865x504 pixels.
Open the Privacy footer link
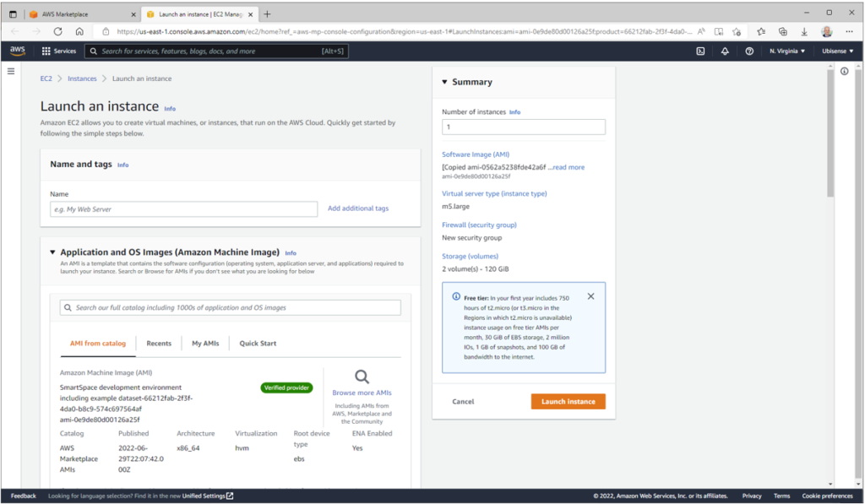751,496
